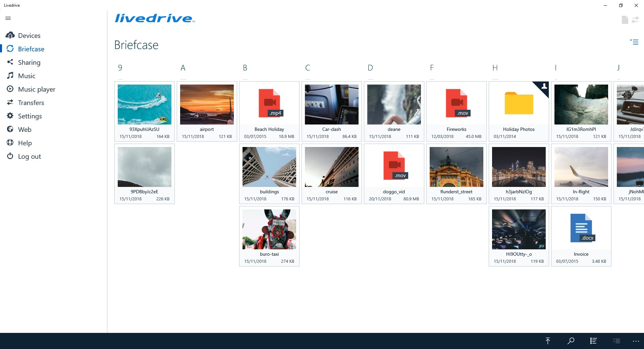Open the Beach Holiday mp4 video
Viewport: 644px width, 349px height.
coord(269,111)
